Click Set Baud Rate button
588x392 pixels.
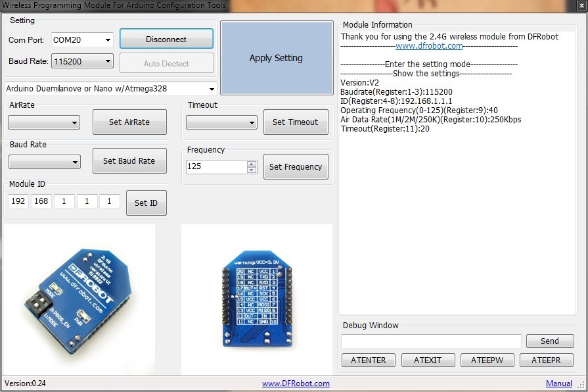(x=129, y=160)
